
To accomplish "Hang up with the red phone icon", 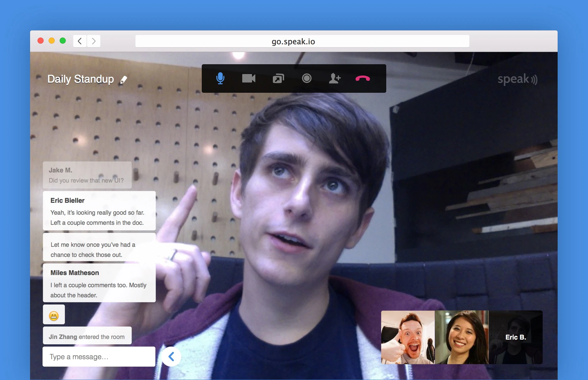I will [x=362, y=78].
